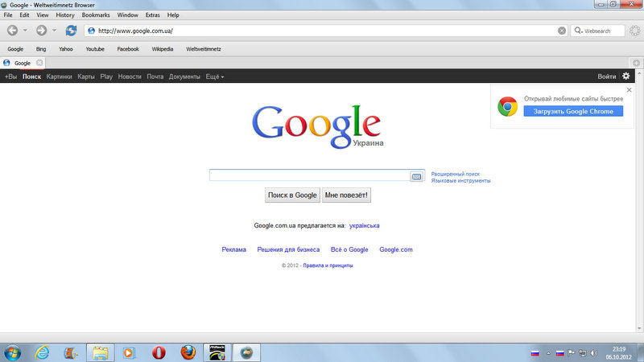Open the forward history dropdown arrow
The image size is (644, 362).
pos(54,31)
